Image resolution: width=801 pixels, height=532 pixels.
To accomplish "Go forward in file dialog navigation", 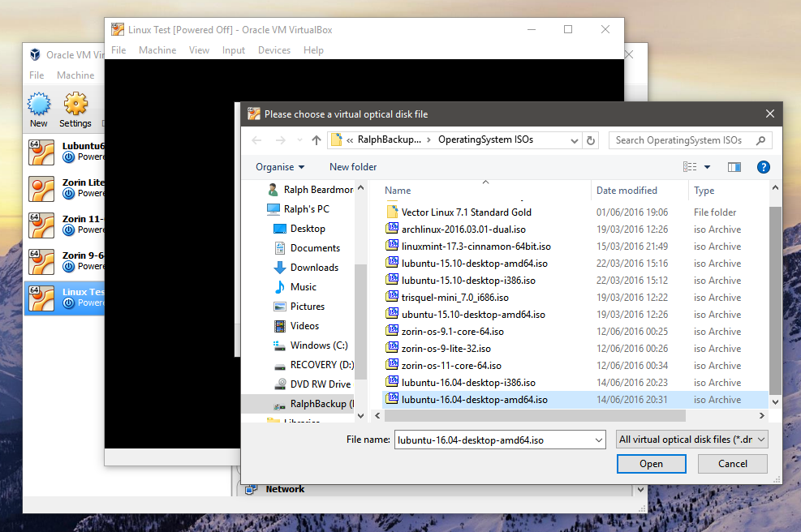I will click(x=281, y=139).
